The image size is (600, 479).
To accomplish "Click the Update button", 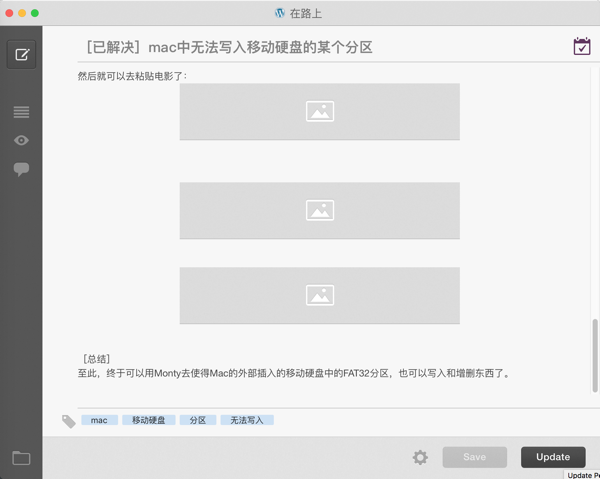I will tap(553, 457).
